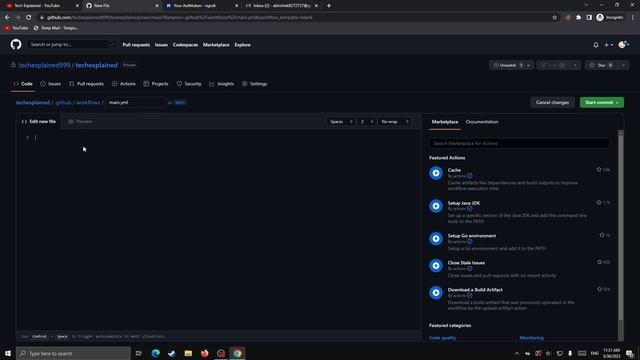Screen dimensions: 640x360
Task: Switch to the Security repository tab
Action: [x=189, y=84]
